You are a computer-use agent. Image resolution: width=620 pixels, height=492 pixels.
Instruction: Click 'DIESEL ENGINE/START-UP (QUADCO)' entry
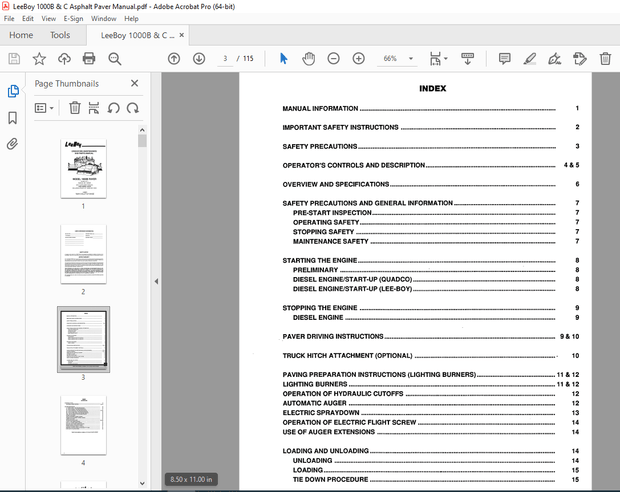tap(352, 279)
